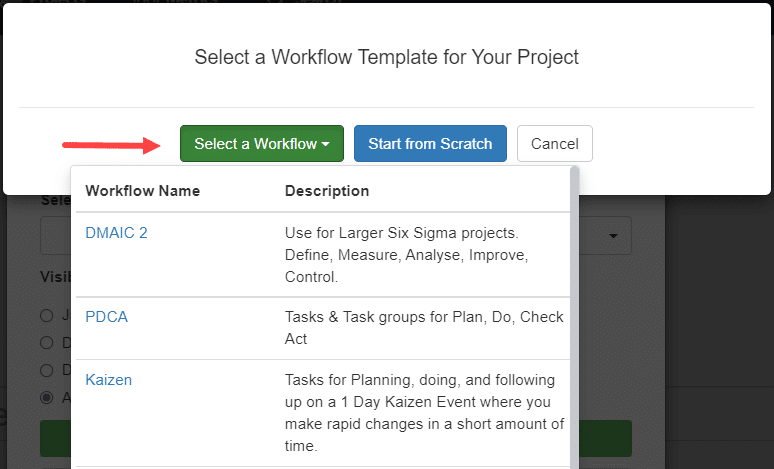This screenshot has height=469, width=774.
Task: Click the Kaizen 1 Day Event description
Action: point(424,414)
